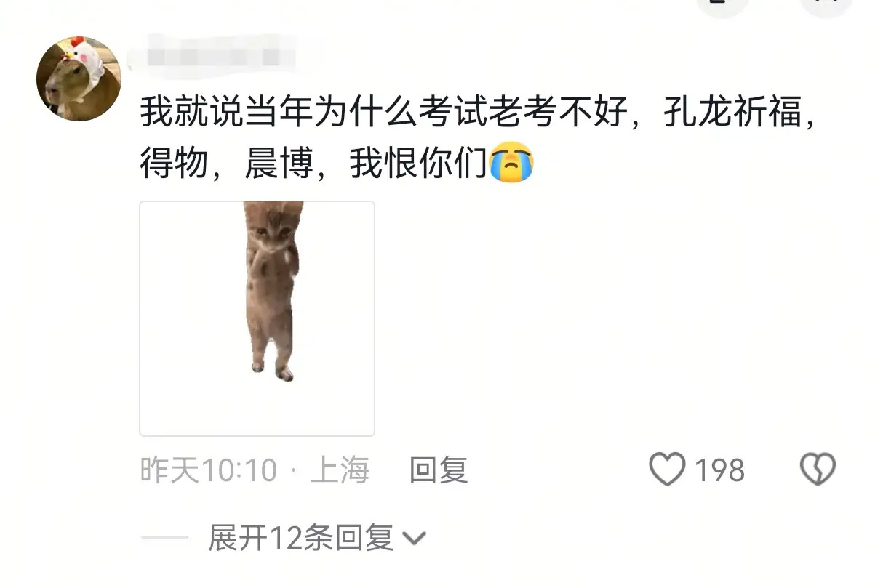The width and height of the screenshot is (883, 588).
Task: Click 我恨你们 in the second comment line
Action: [418, 164]
